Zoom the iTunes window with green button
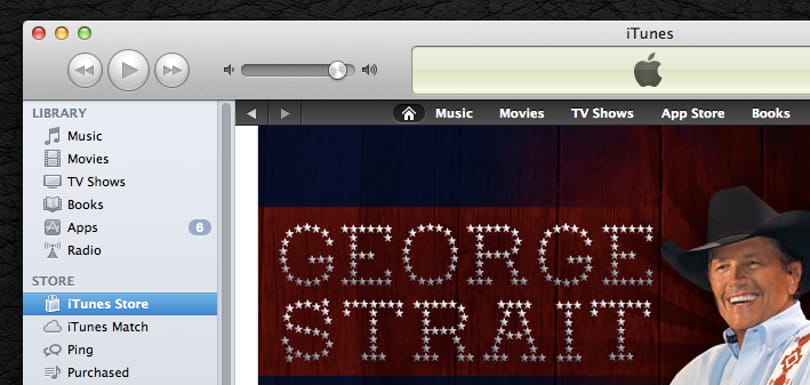This screenshot has width=810, height=385. (x=84, y=34)
